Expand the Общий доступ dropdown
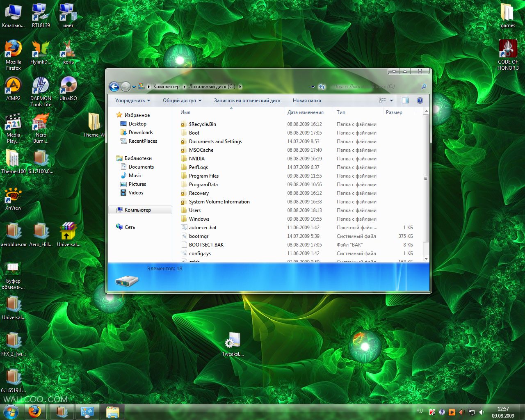 coord(182,100)
